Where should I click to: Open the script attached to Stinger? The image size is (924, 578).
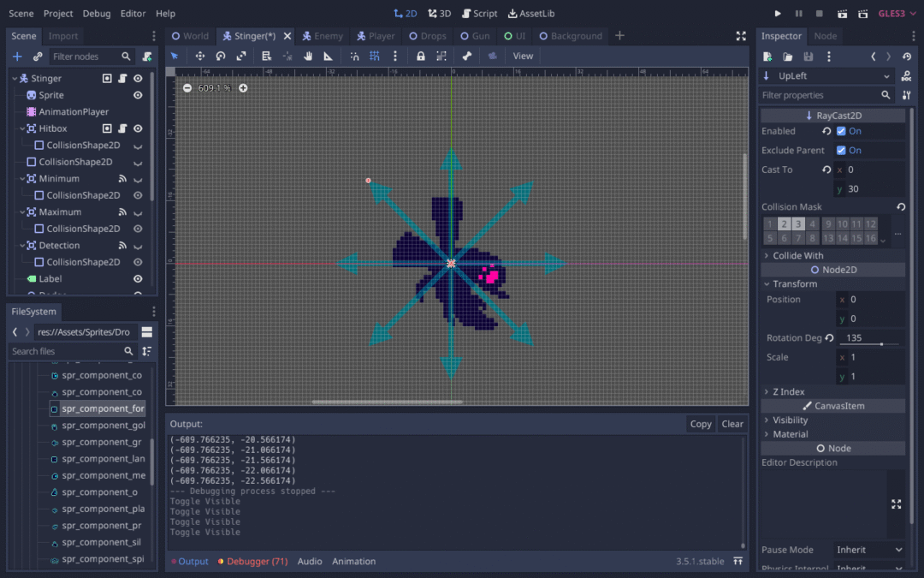122,79
